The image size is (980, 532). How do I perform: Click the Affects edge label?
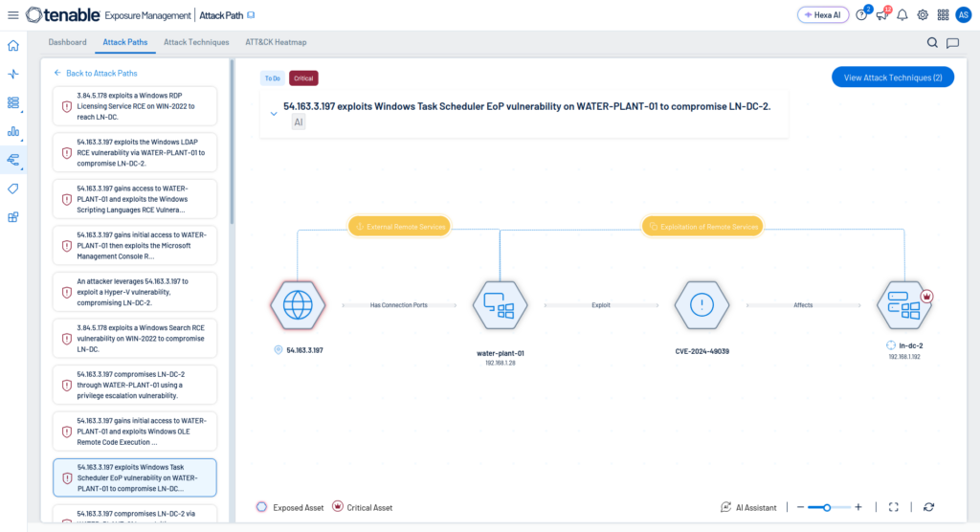803,305
